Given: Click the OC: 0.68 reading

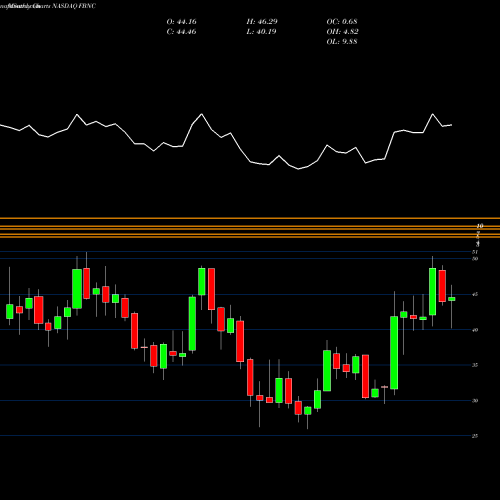Looking at the screenshot, I should coord(342,22).
